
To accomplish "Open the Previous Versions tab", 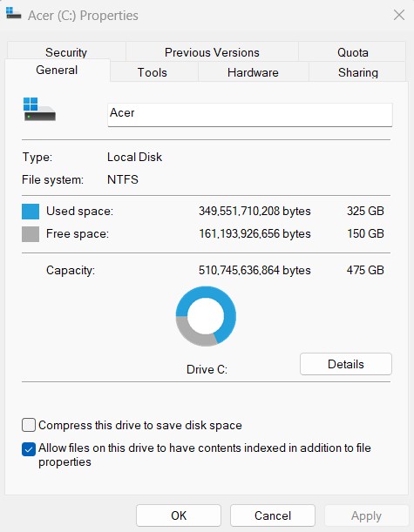I will click(x=212, y=52).
